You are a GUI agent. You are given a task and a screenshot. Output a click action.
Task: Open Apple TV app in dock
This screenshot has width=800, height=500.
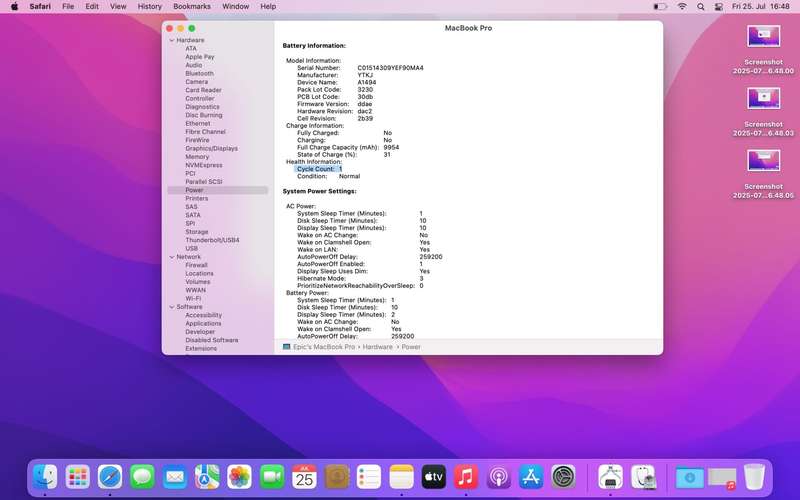coord(434,478)
